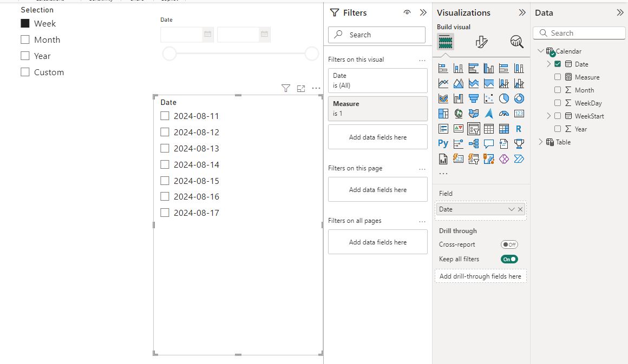Select the ribbon chart visual
This screenshot has width=628, height=364.
(x=443, y=98)
